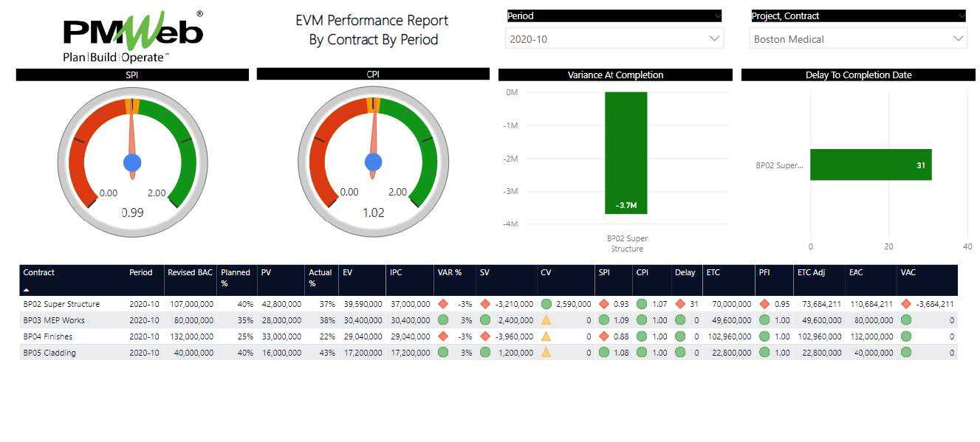Click red diamond Delay icon for BP02 Super Structure
This screenshot has height=442, width=980.
pos(680,303)
